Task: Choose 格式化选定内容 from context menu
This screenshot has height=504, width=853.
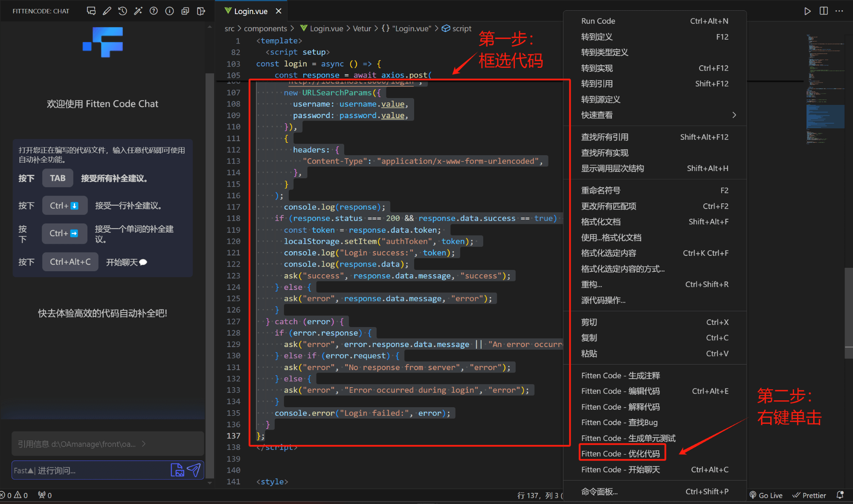Action: click(655, 253)
